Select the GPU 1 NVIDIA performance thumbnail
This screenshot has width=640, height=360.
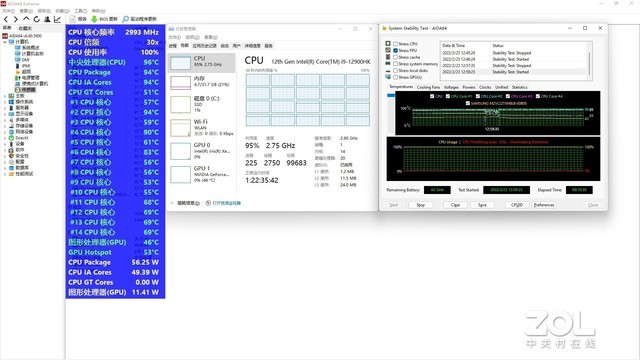(202, 174)
